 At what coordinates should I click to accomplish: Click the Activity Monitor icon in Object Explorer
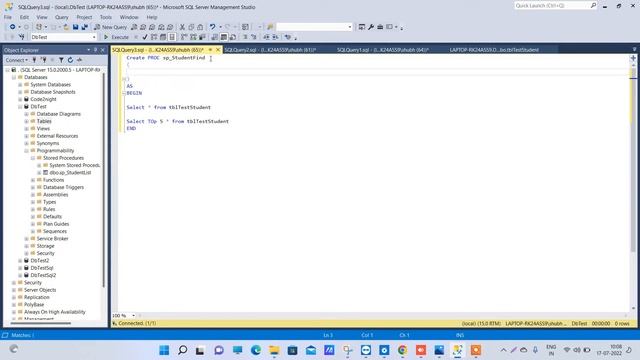pyautogui.click(x=80, y=60)
